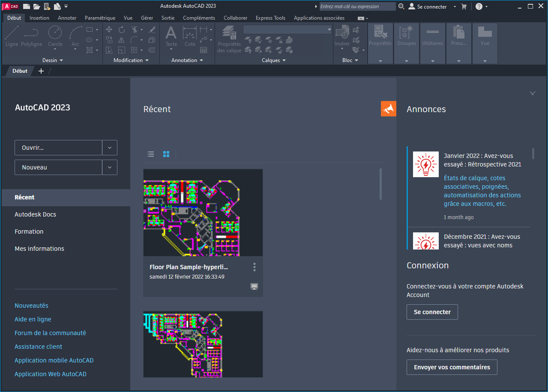548x392 pixels.
Task: Click the Hatch tool icon
Action: 90,50
